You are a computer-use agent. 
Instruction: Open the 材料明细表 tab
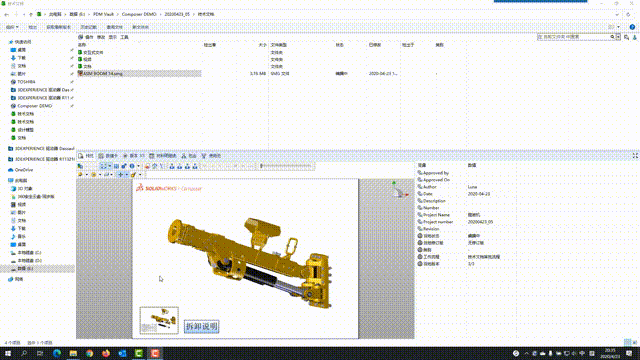point(163,156)
